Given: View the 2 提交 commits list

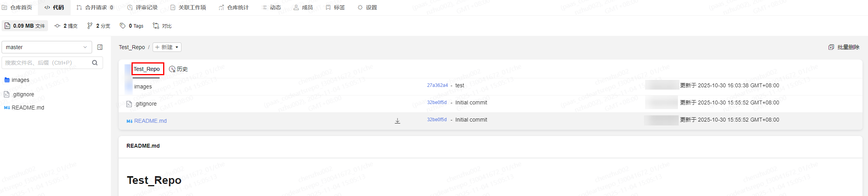Looking at the screenshot, I should 66,26.
